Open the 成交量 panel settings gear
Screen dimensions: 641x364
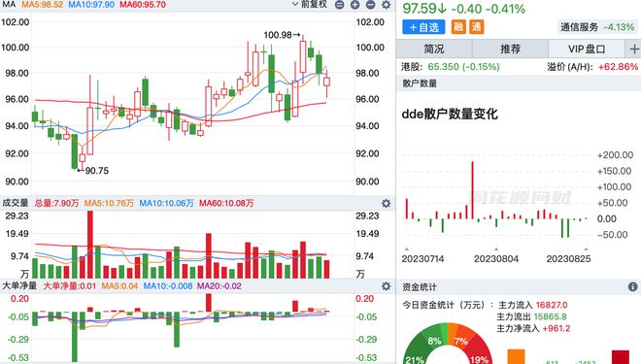tap(386, 203)
